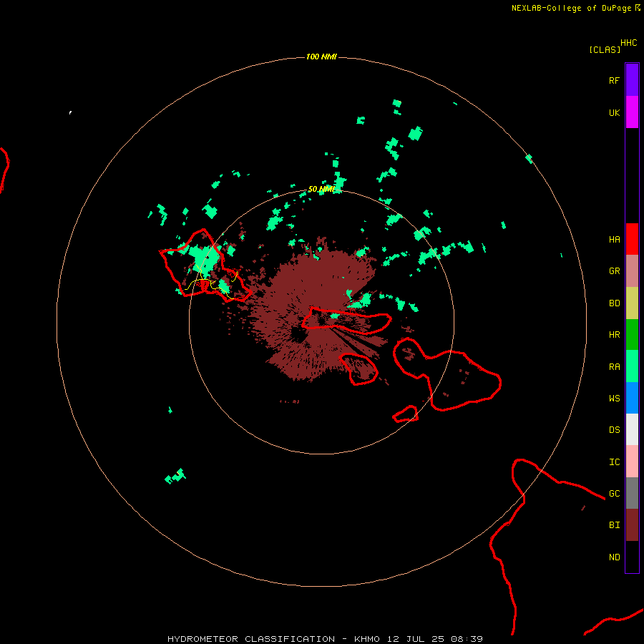Image resolution: width=644 pixels, height=644 pixels.
Task: Pick the RA light-green legend swatch
Action: click(x=632, y=366)
